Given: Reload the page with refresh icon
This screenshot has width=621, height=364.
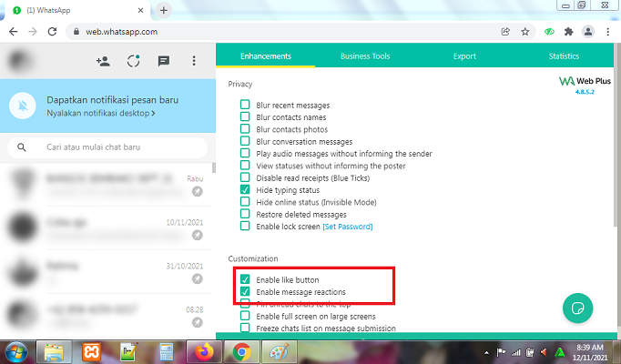Looking at the screenshot, I should (x=52, y=32).
